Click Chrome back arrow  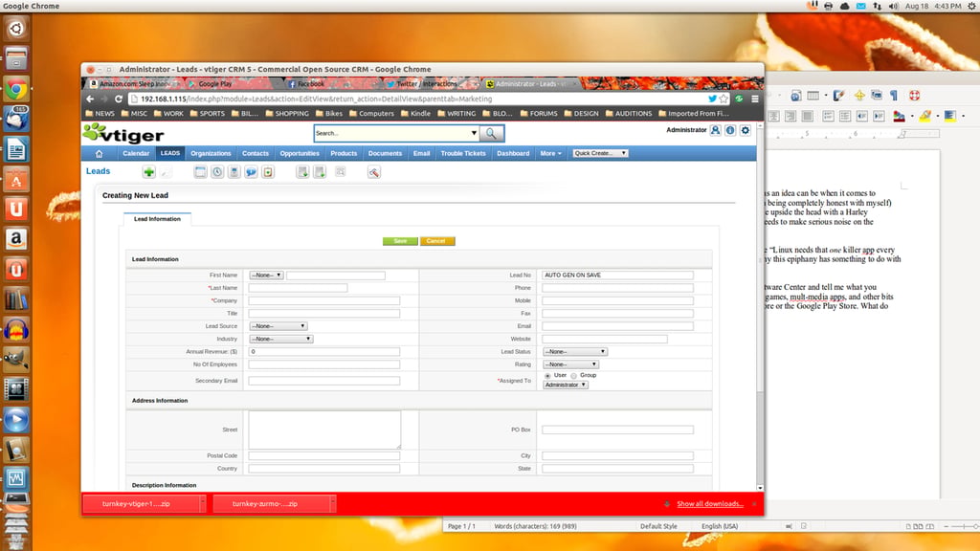(x=90, y=99)
